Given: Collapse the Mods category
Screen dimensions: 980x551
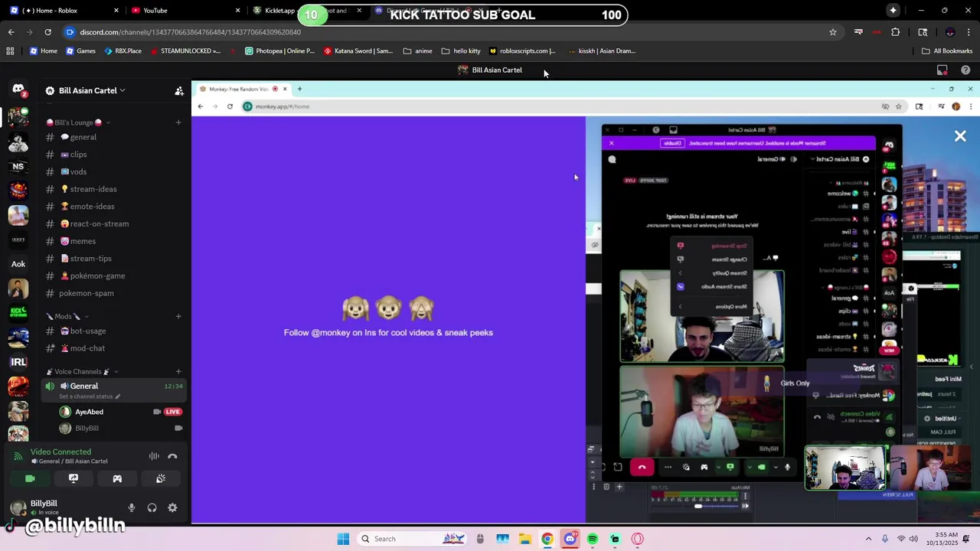Looking at the screenshot, I should point(67,316).
